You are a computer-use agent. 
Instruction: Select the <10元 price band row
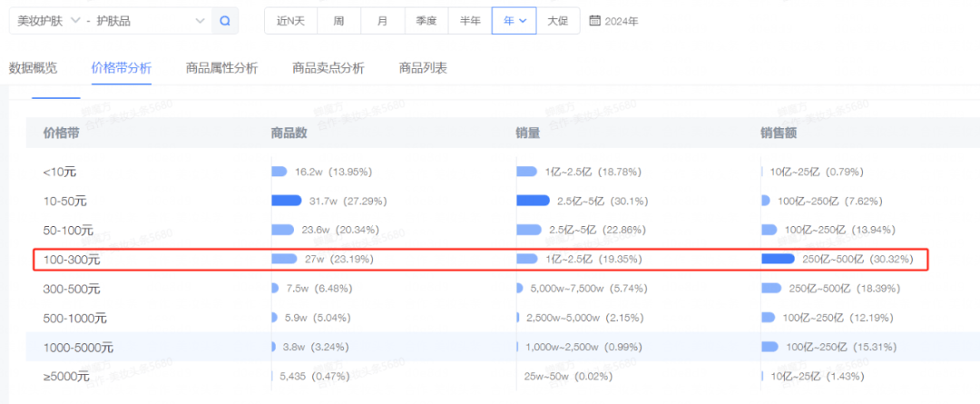click(503, 172)
